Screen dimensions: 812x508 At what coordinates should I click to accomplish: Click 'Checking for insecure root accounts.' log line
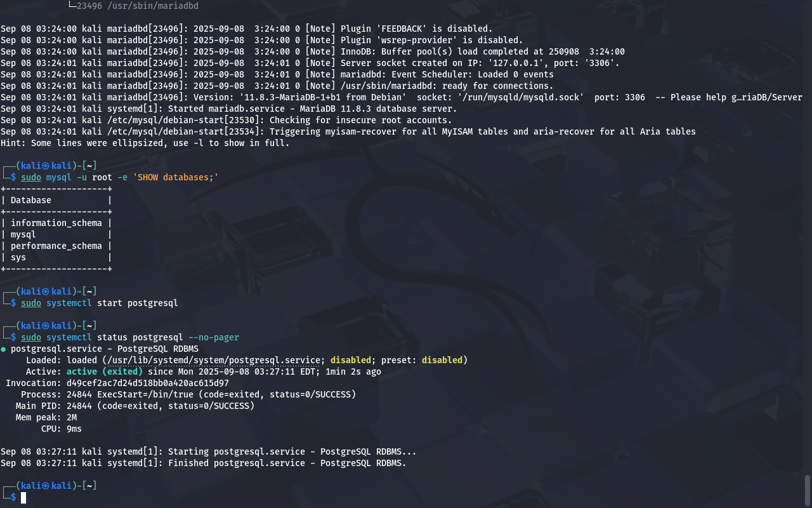tap(226, 120)
